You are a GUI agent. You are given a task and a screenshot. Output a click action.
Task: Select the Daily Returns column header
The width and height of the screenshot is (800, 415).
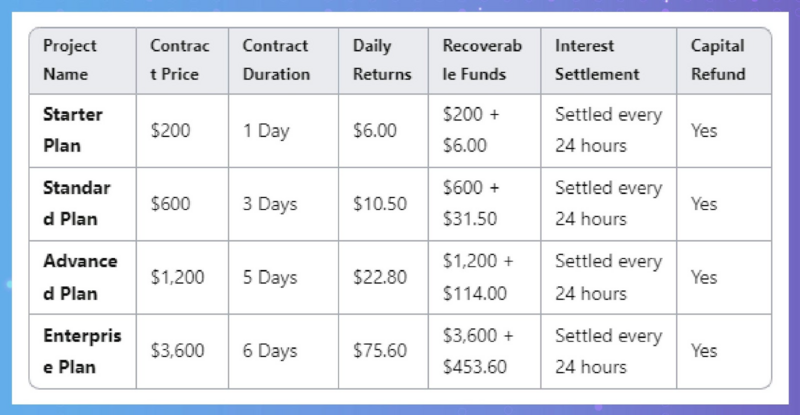382,60
